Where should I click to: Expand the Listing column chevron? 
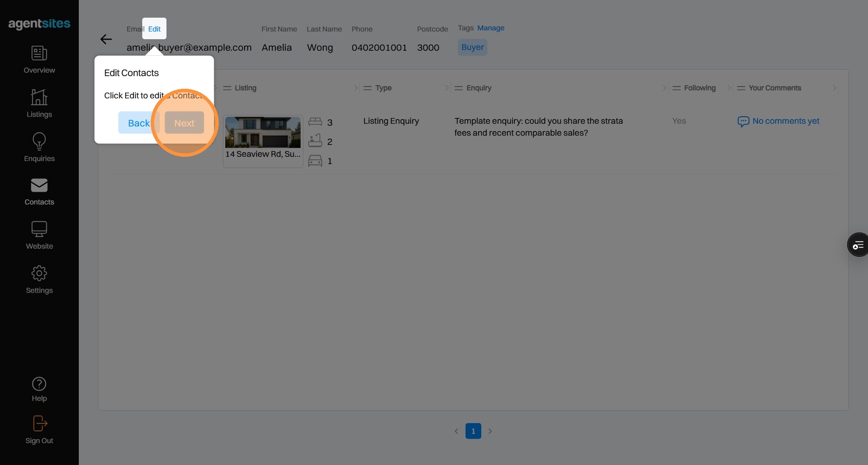click(356, 88)
